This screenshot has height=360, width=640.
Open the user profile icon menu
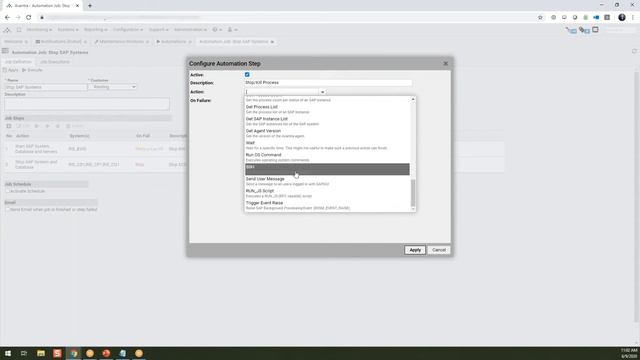[x=232, y=30]
